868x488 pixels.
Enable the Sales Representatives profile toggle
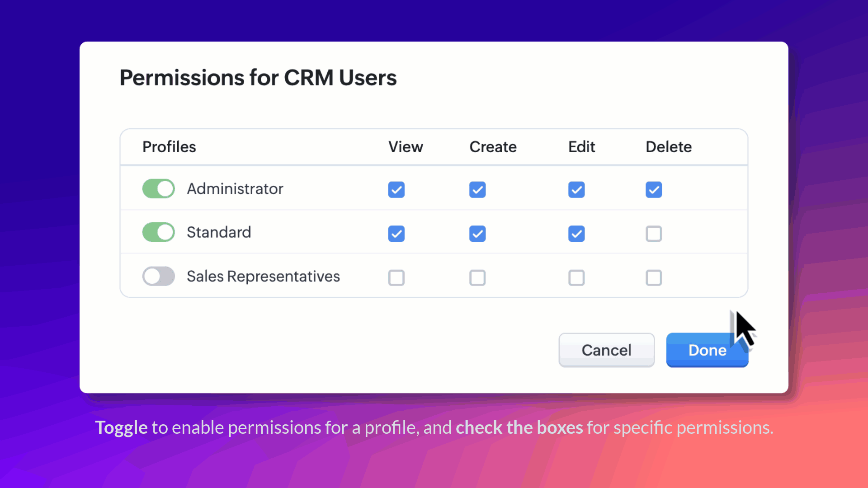click(158, 276)
